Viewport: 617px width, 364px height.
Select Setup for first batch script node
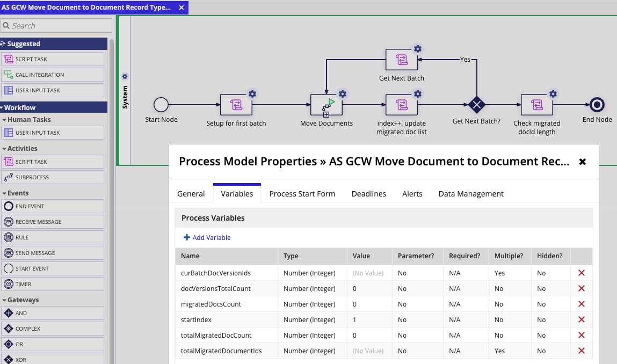pos(236,105)
